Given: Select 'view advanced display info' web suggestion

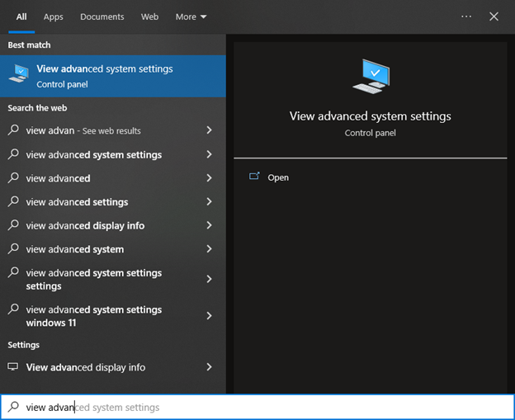Looking at the screenshot, I should [x=113, y=225].
